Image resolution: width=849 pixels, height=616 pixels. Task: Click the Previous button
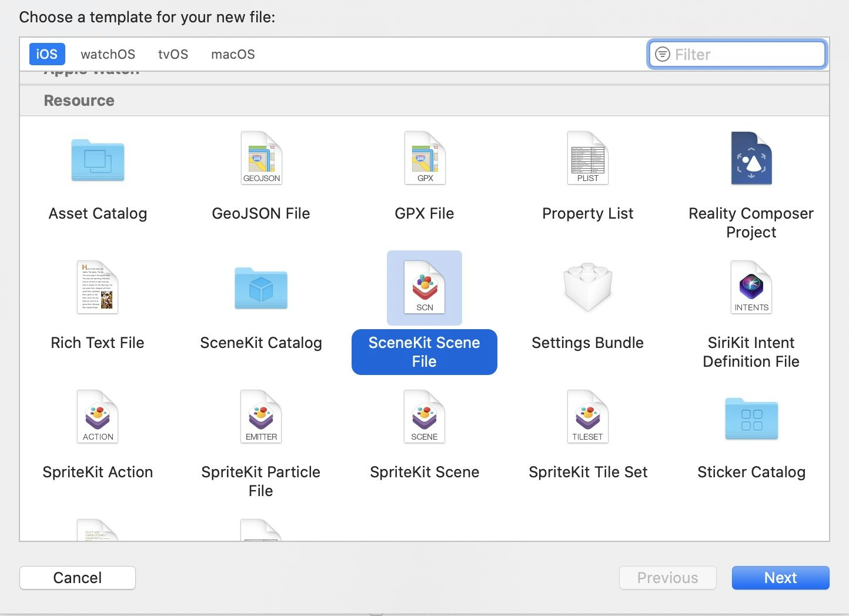tap(668, 578)
